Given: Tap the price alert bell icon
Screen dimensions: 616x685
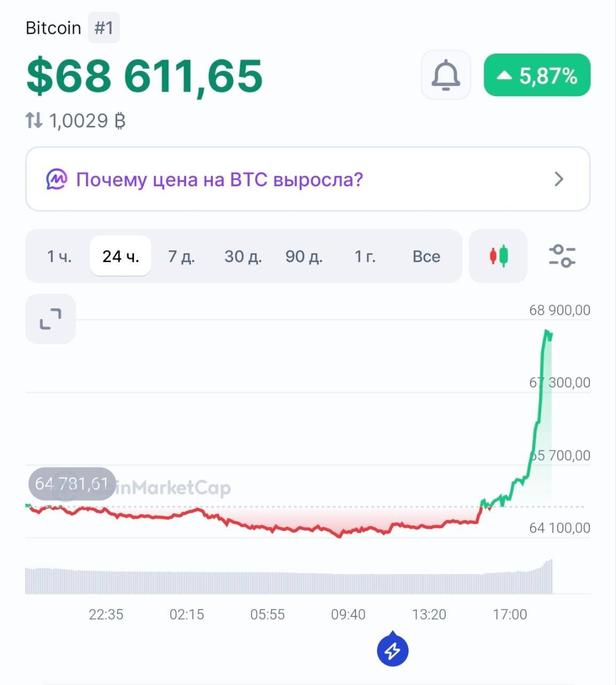Looking at the screenshot, I should click(x=446, y=75).
